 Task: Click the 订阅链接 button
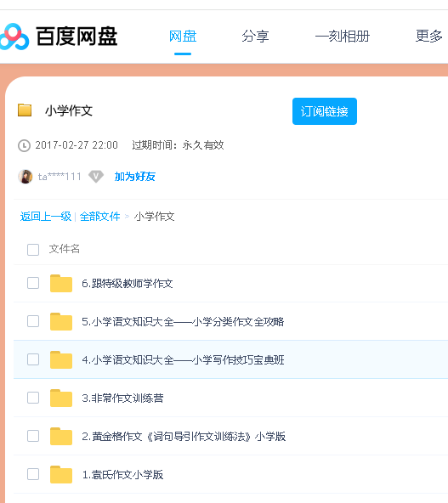[x=325, y=111]
